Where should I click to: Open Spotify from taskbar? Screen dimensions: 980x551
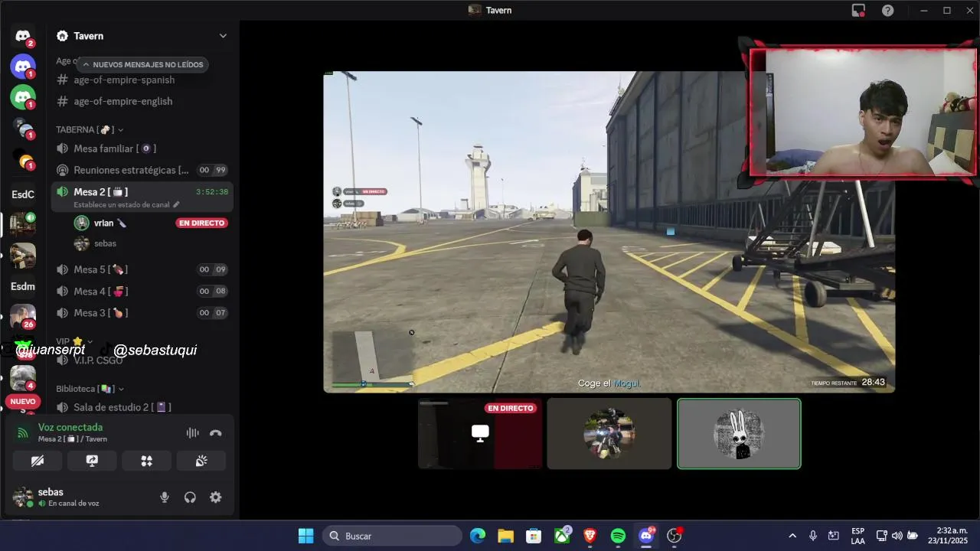(x=618, y=536)
